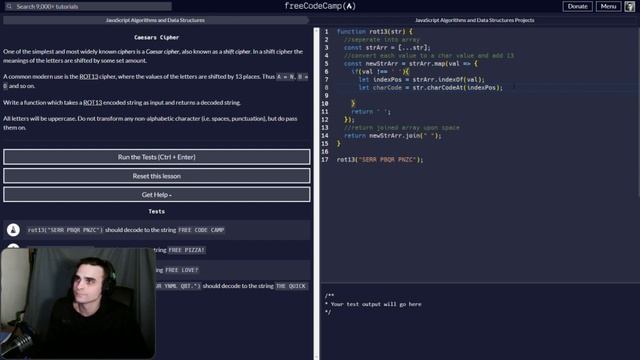Image resolution: width=640 pixels, height=360 pixels.
Task: Click the return newStrArr.join line
Action: pyautogui.click(x=393, y=136)
